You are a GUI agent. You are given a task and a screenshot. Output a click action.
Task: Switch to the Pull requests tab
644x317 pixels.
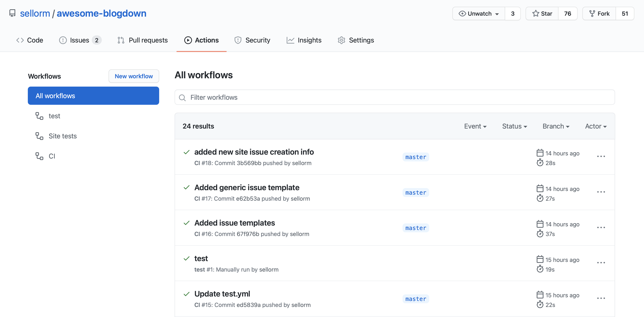(143, 40)
